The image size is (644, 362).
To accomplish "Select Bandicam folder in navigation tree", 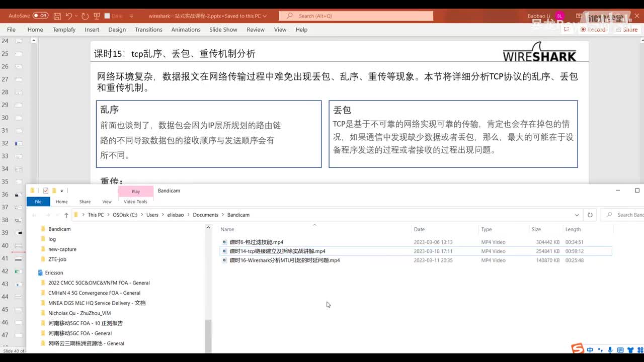I will pyautogui.click(x=59, y=229).
